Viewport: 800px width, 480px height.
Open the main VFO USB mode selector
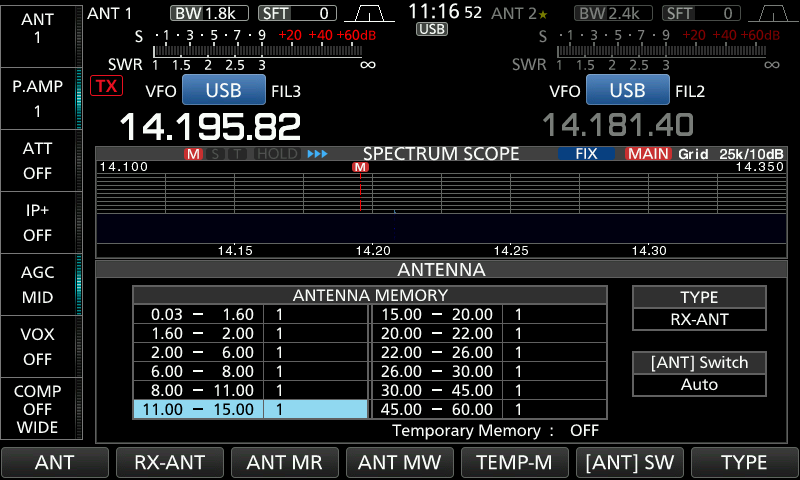(x=222, y=90)
